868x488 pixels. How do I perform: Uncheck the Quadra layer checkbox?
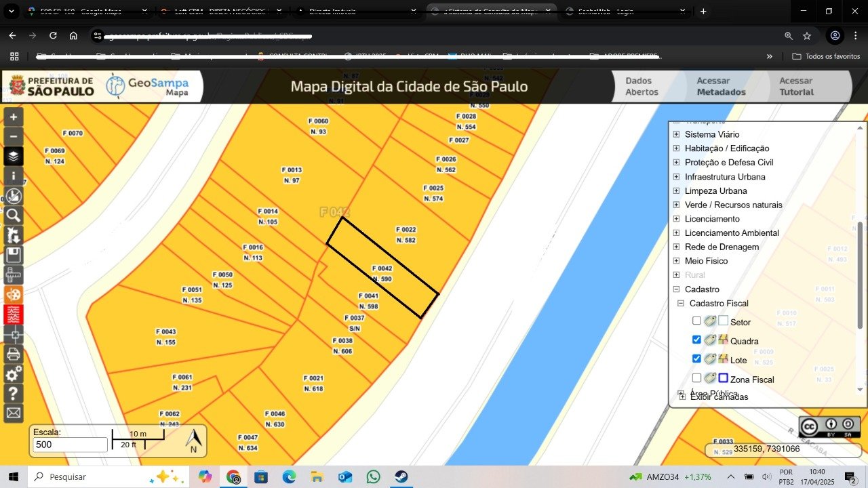[x=696, y=340]
